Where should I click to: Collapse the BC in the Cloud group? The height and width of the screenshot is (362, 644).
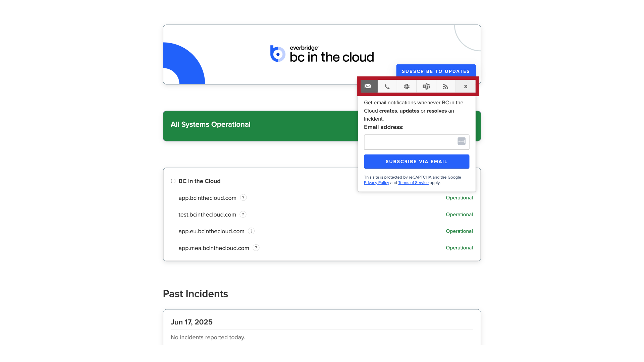(173, 181)
